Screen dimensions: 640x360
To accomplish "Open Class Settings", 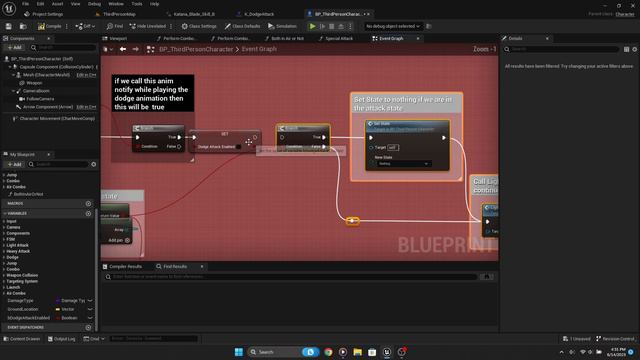I will [x=199, y=26].
